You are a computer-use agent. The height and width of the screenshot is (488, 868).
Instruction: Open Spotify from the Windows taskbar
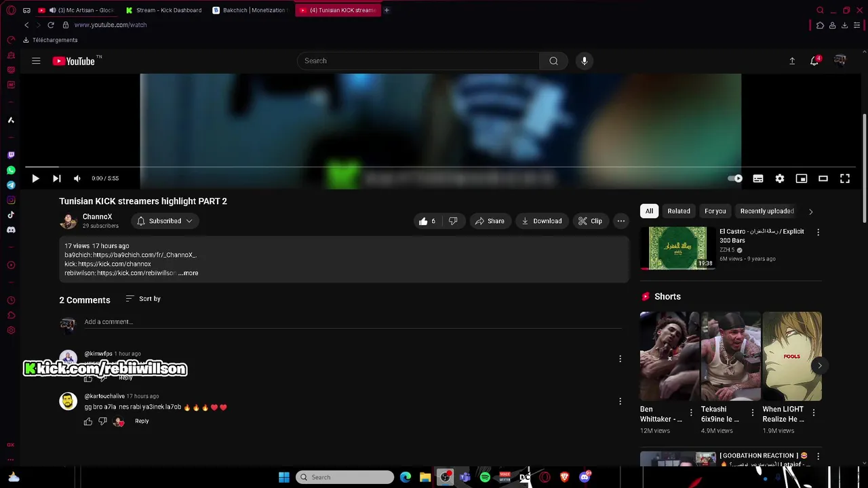[x=485, y=477]
